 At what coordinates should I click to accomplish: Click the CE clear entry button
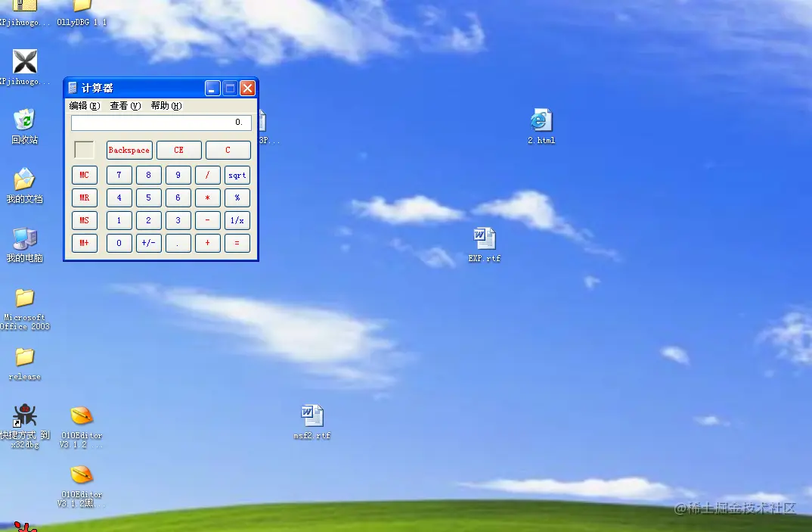coord(178,151)
